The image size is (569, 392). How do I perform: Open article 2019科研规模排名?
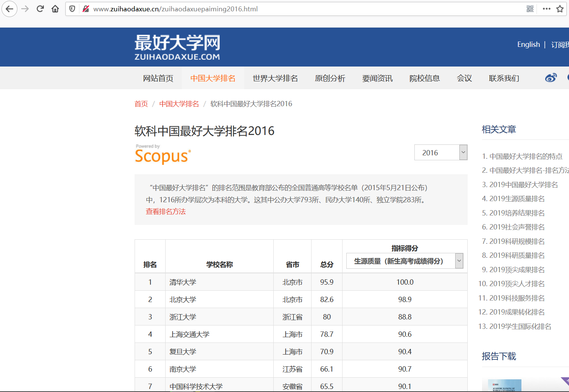pyautogui.click(x=517, y=242)
